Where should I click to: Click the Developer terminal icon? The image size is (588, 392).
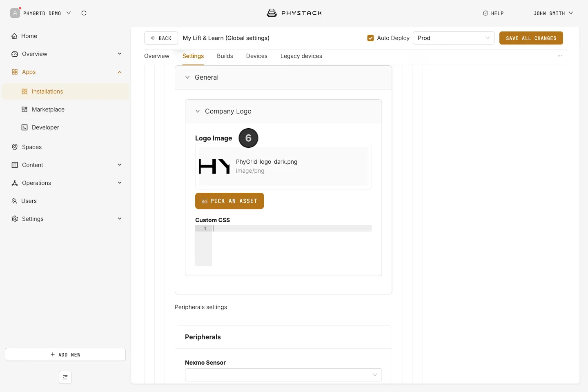point(24,127)
